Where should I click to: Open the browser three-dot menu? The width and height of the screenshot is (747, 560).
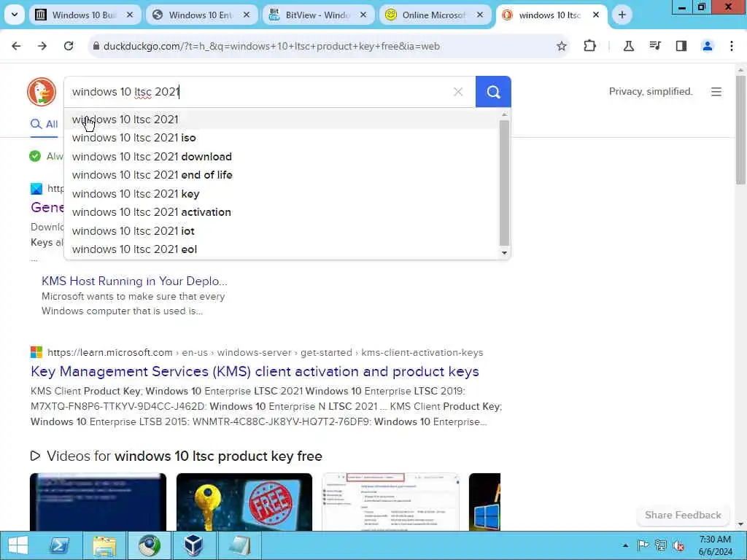point(732,46)
